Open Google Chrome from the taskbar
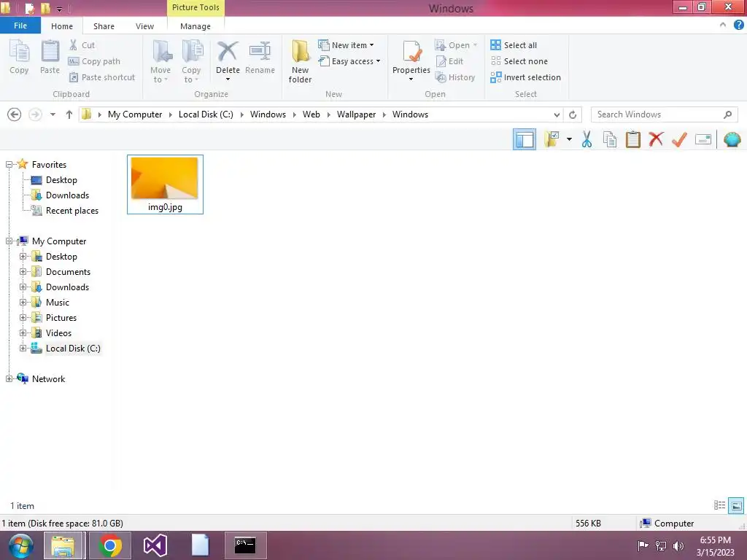Image resolution: width=747 pixels, height=560 pixels. coord(109,545)
